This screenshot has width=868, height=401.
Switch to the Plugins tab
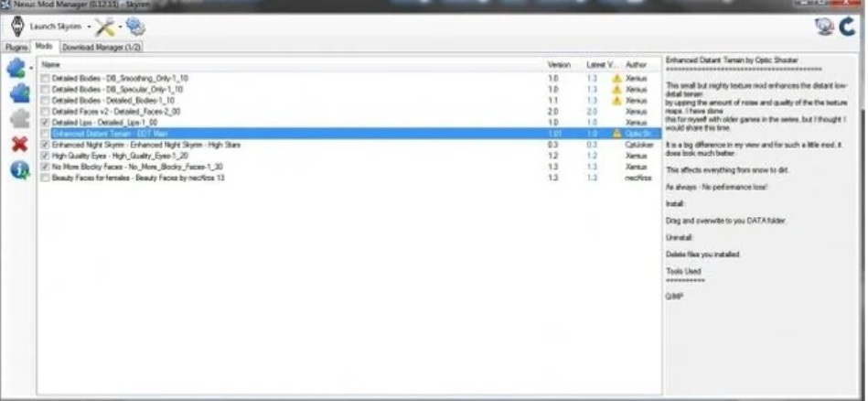click(16, 48)
